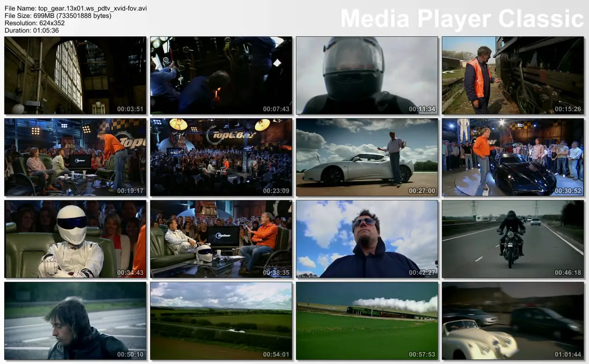Image resolution: width=589 pixels, height=364 pixels.
Task: Click the File Size 699MB text
Action: (x=58, y=16)
